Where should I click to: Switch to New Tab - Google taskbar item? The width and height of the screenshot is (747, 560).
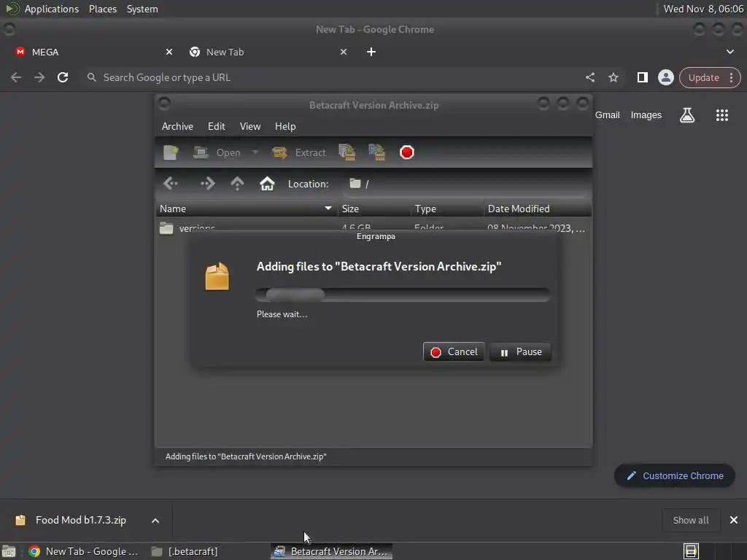[x=83, y=551]
